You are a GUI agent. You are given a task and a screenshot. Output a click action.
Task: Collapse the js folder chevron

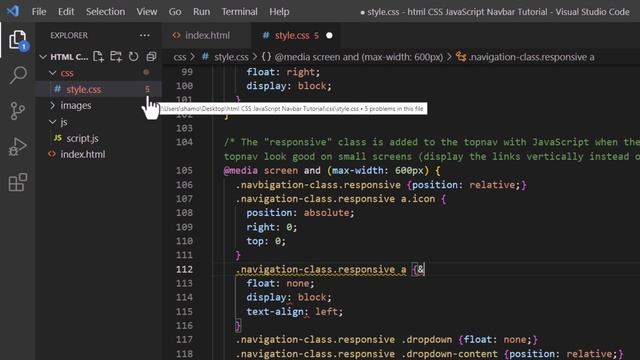pyautogui.click(x=52, y=122)
